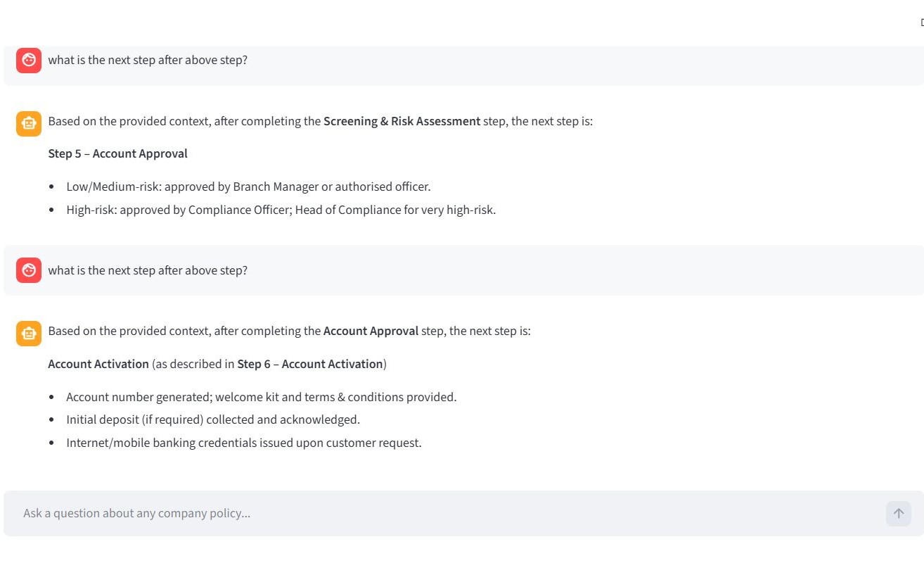The height and width of the screenshot is (575, 924).
Task: Click bold 'Account Approval' in the last bot reply
Action: [x=371, y=331]
